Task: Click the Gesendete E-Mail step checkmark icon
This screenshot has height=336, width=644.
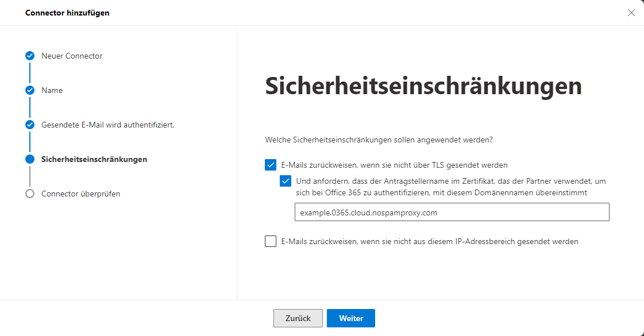Action: pyautogui.click(x=29, y=125)
